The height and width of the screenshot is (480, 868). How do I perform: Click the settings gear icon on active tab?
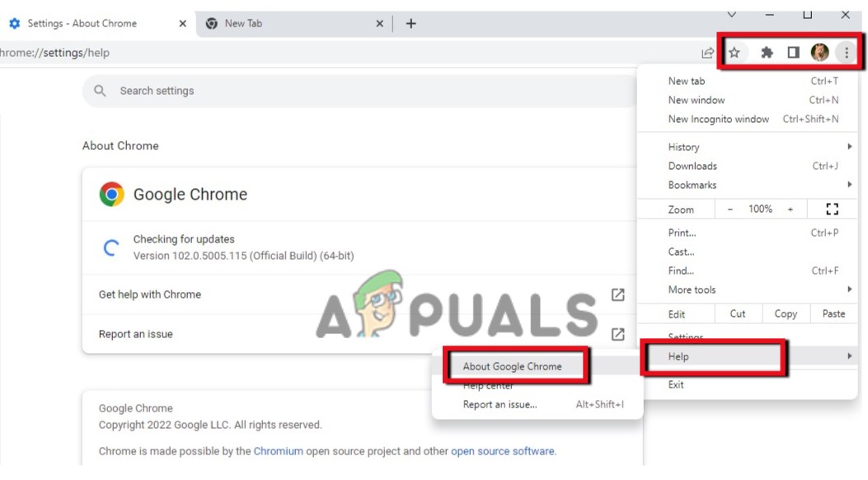14,23
